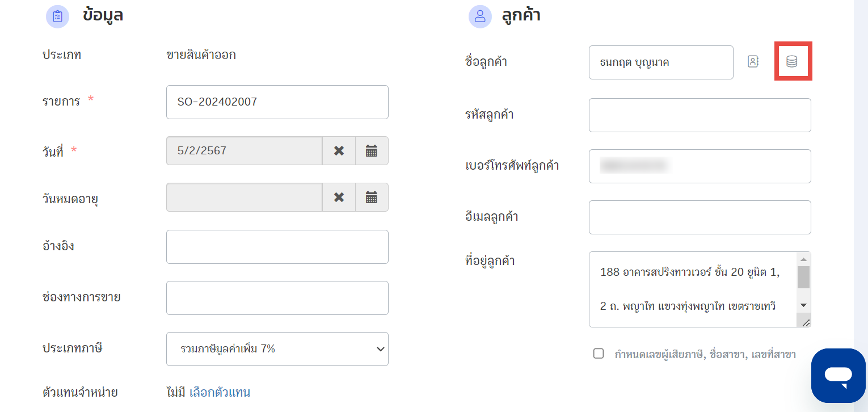Click the person icon beside the ลูกค้า heading
Viewport: 868px width, 412px height.
[x=480, y=16]
